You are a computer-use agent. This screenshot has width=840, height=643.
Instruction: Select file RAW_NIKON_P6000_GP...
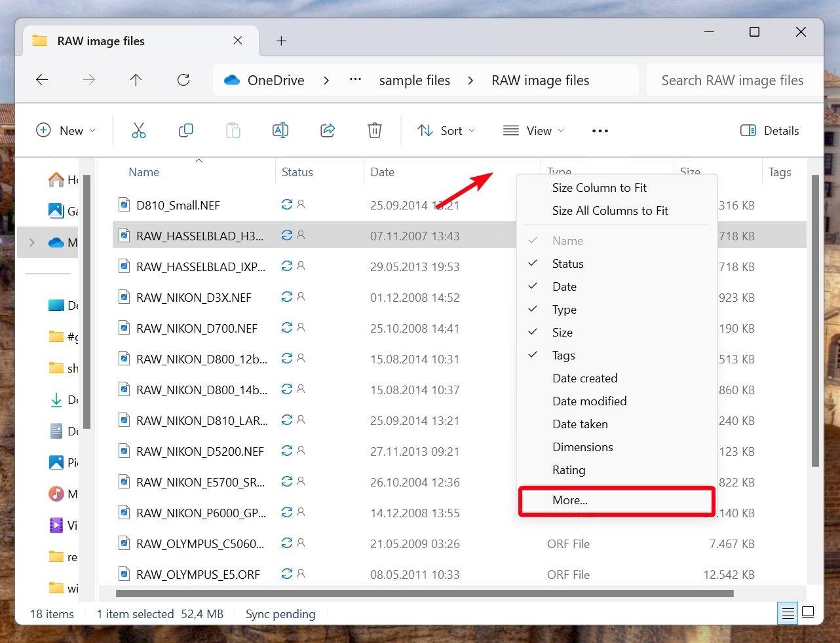(201, 513)
